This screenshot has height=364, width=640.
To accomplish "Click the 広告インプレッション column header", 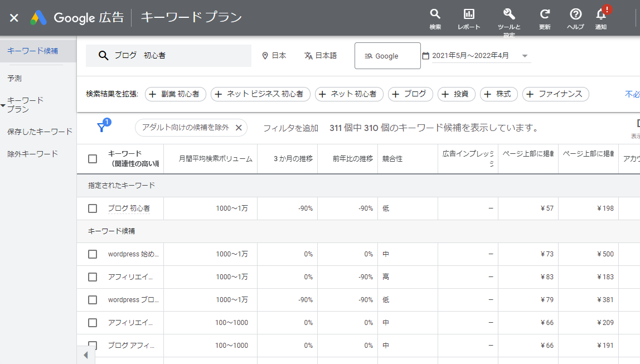I will click(468, 158).
